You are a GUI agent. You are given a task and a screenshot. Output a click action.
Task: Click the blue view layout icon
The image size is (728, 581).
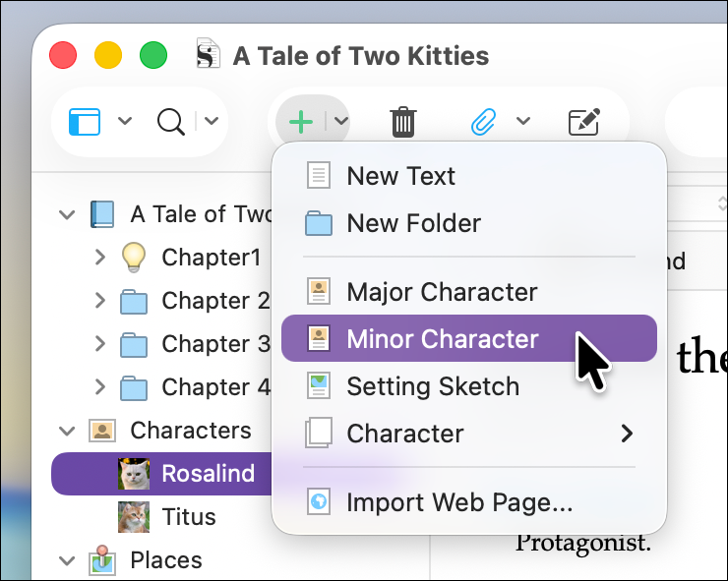click(x=85, y=122)
